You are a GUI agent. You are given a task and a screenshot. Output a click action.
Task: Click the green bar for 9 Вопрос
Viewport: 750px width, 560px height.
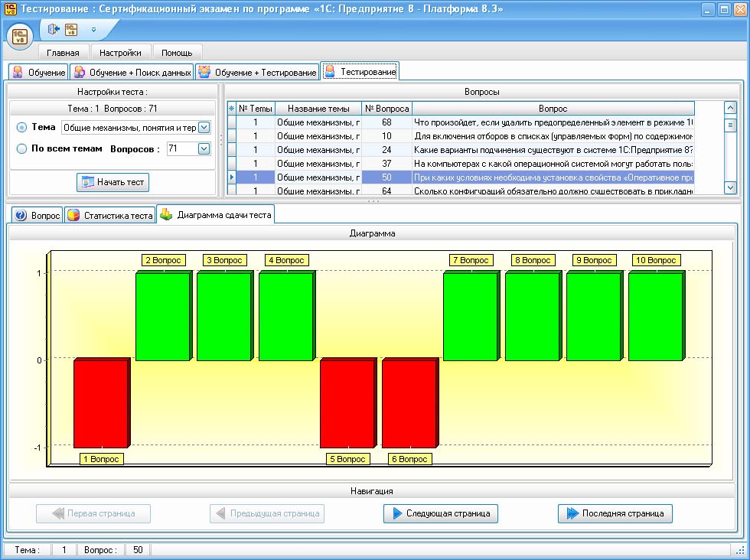(x=595, y=316)
